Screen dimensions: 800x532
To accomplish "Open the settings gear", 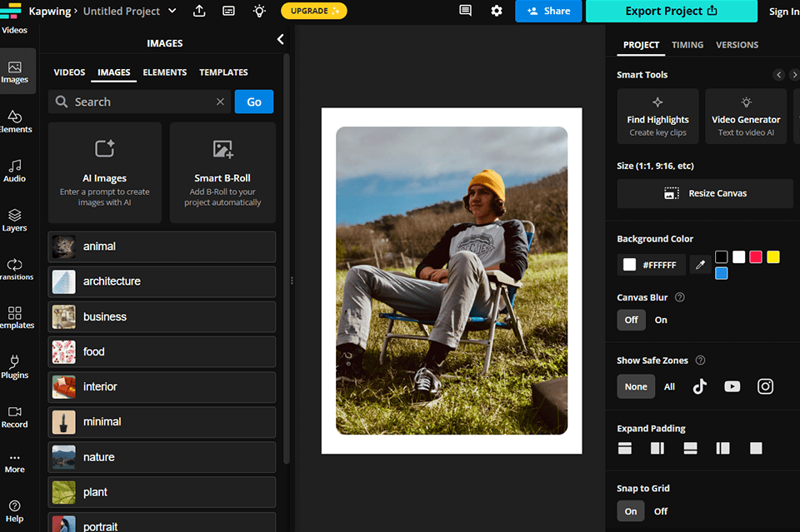I will [497, 11].
